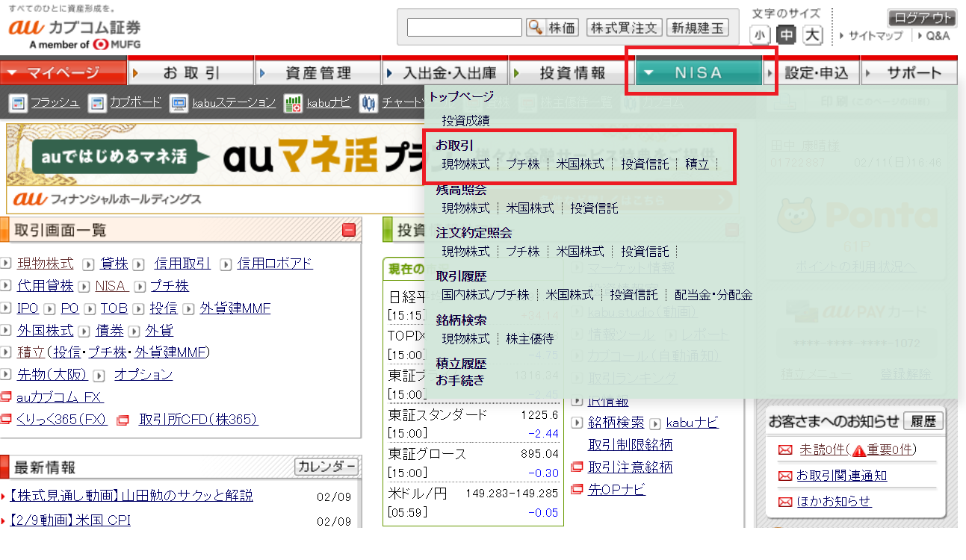This screenshot has width=966, height=560.
Task: Click the stock search input field
Action: [464, 28]
